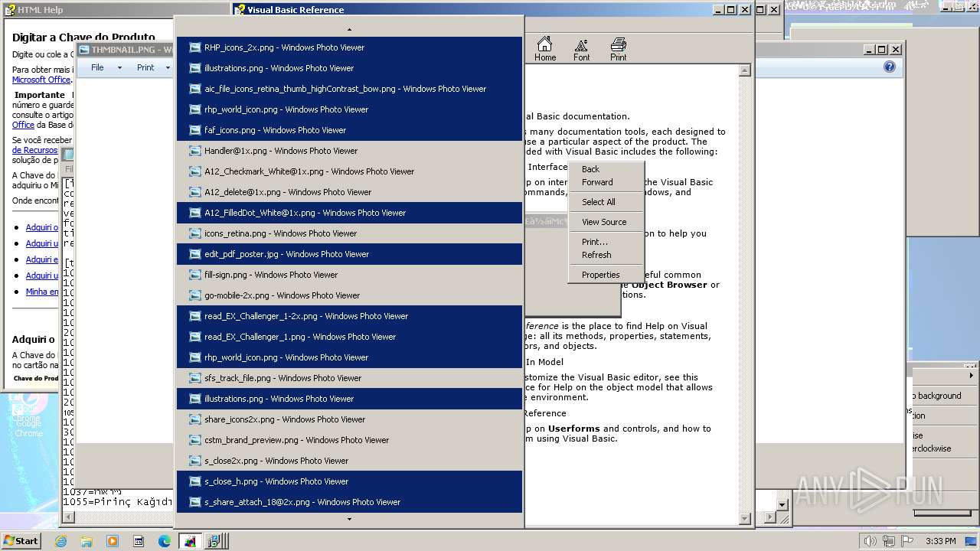
Task: Open Microsoft Edge from the taskbar
Action: [x=165, y=541]
